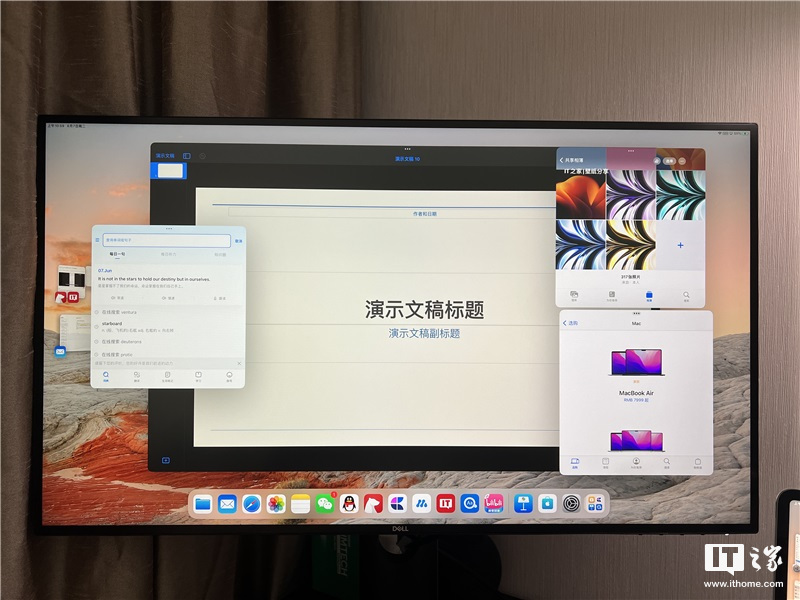This screenshot has height=600, width=800.
Task: Open the Photos window three-dot multitasking menu
Action: click(x=631, y=151)
